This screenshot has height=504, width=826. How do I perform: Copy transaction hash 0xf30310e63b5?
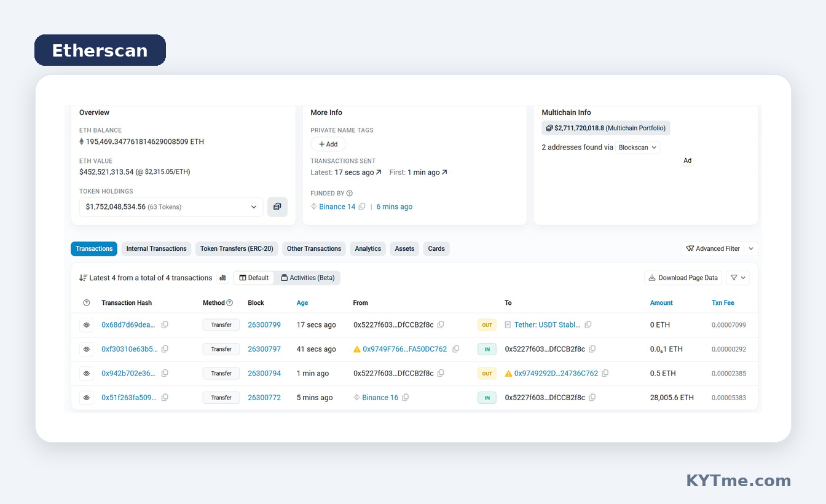click(165, 349)
